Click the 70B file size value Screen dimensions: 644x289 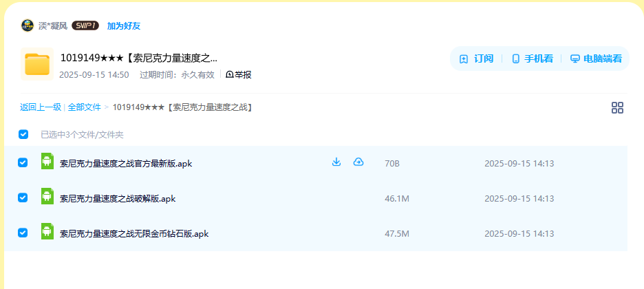pyautogui.click(x=392, y=164)
